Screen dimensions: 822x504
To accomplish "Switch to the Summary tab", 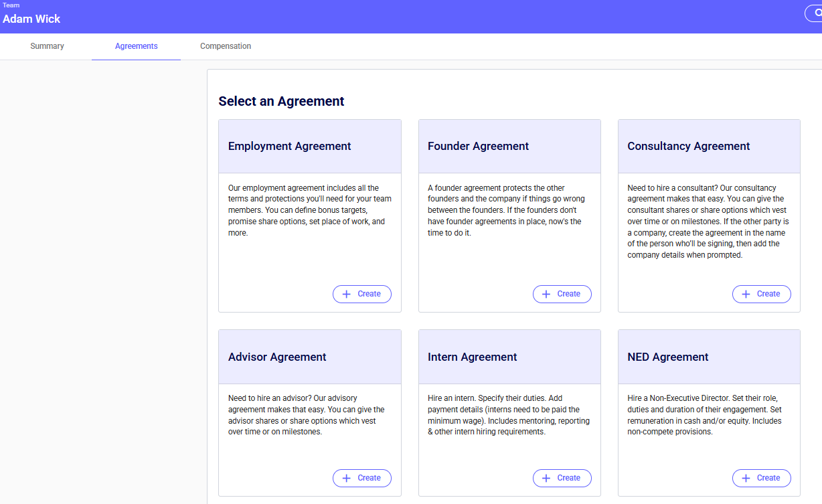I will pyautogui.click(x=47, y=46).
